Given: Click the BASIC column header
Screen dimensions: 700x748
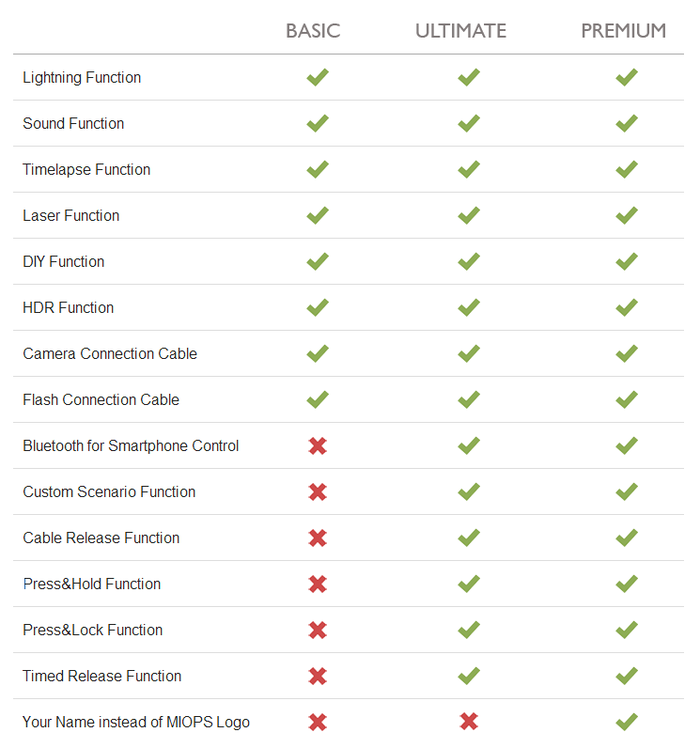Looking at the screenshot, I should pos(313,31).
